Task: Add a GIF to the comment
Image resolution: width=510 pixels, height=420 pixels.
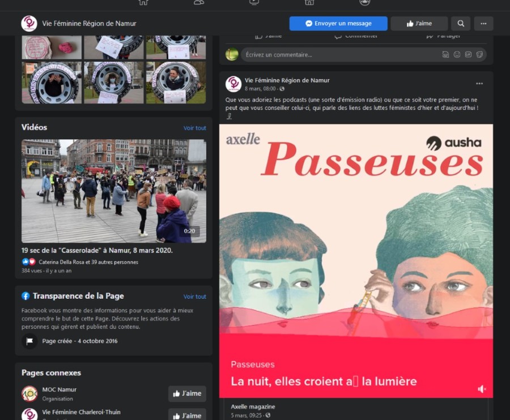Action: point(468,54)
